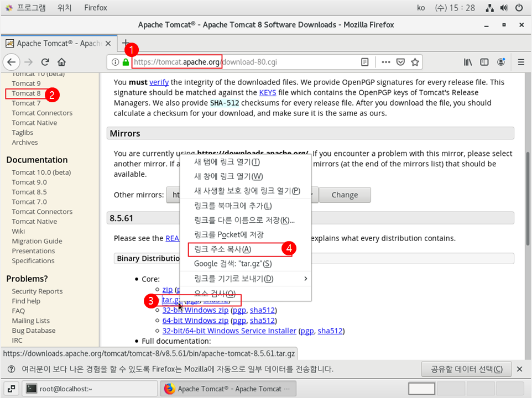The image size is (532, 398).
Task: Open Taglibs in the sidebar
Action: point(22,133)
